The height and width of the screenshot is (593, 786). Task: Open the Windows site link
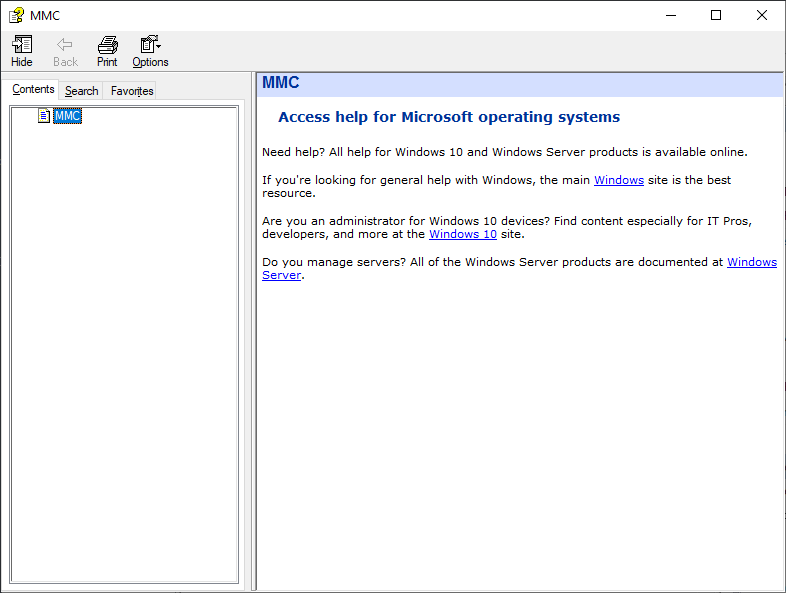619,180
